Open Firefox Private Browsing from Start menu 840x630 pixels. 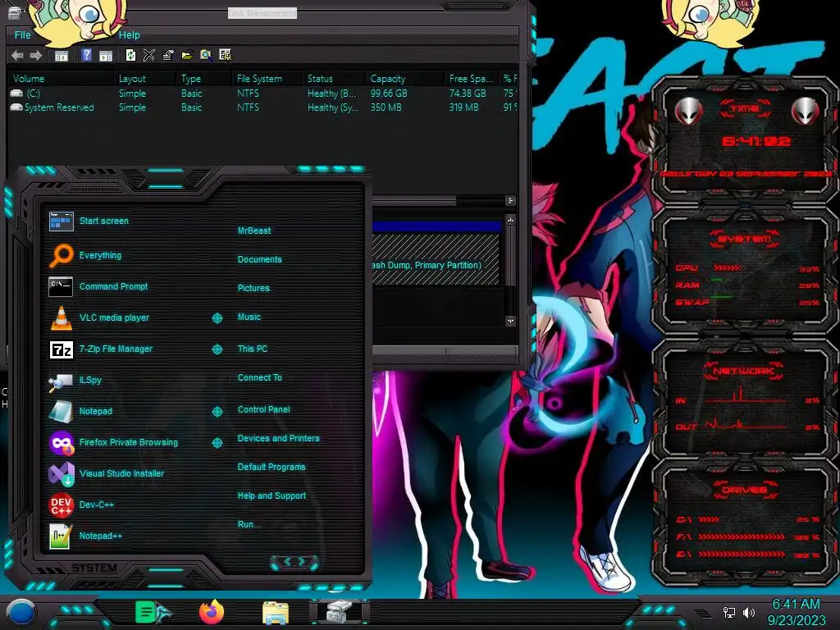(113, 442)
